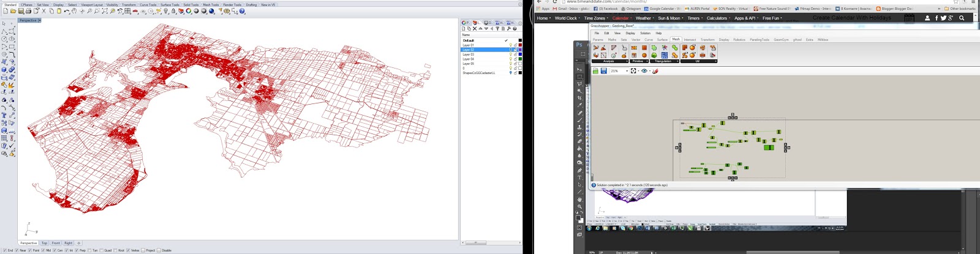Click the Print icon in Rhino toolbar
This screenshot has height=254, width=980.
pos(28,11)
